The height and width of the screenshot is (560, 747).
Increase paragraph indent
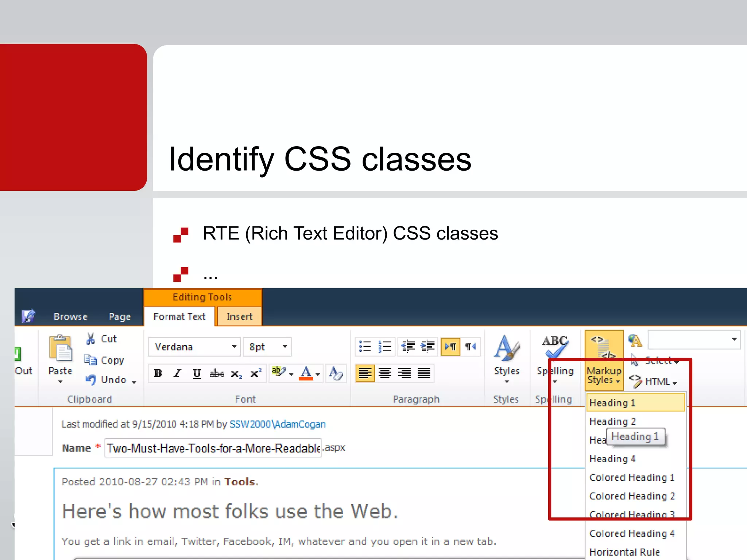point(427,346)
